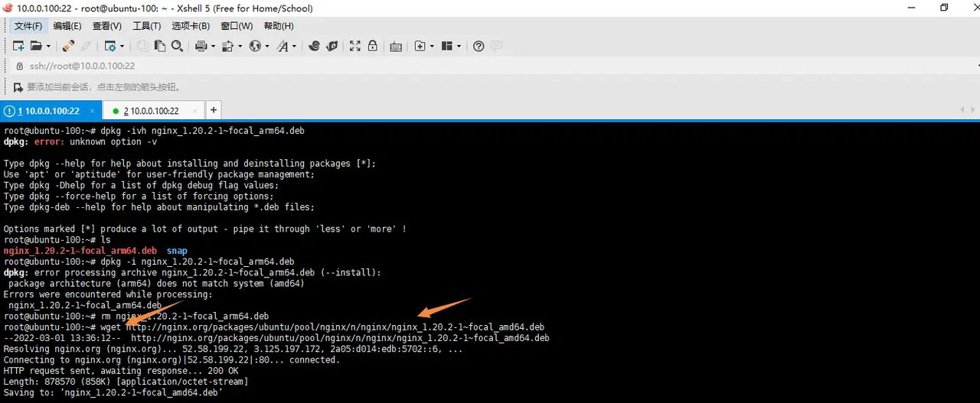Click the greyed Copy icon
Image resolution: width=980 pixels, height=403 pixels.
(x=142, y=46)
